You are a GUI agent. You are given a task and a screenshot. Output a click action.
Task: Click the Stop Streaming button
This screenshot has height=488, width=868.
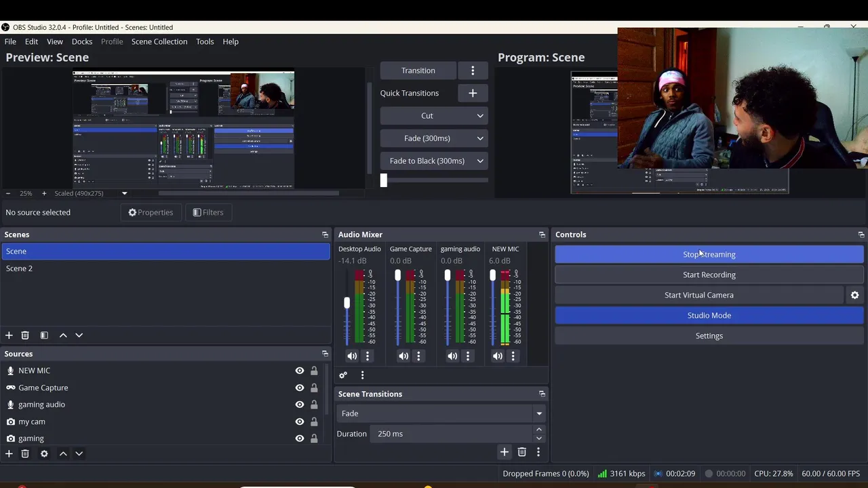pos(709,254)
